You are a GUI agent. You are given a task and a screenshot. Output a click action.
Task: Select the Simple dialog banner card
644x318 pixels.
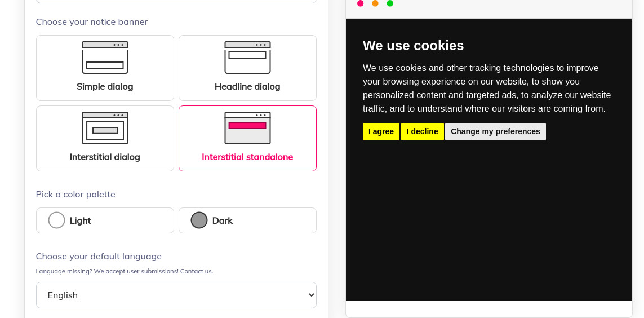(105, 68)
